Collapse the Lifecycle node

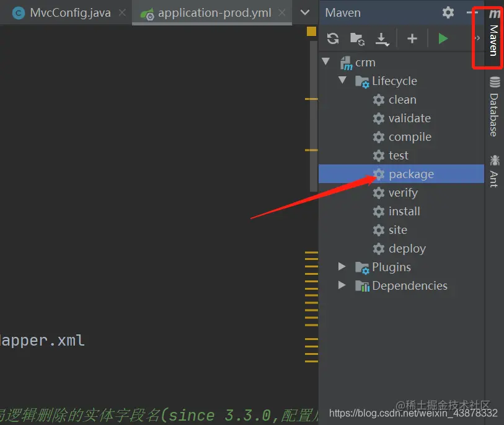[x=342, y=80]
